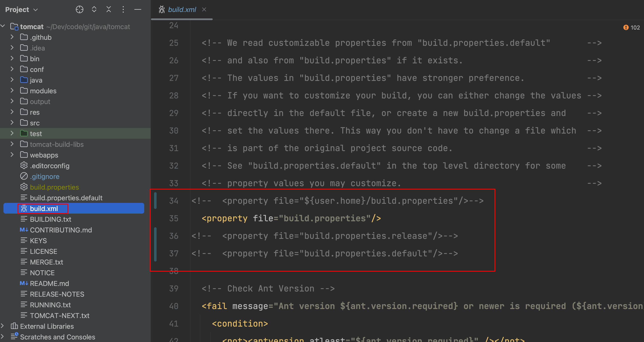Click the Expand/Collapse selected icon in Project panel

[x=94, y=9]
